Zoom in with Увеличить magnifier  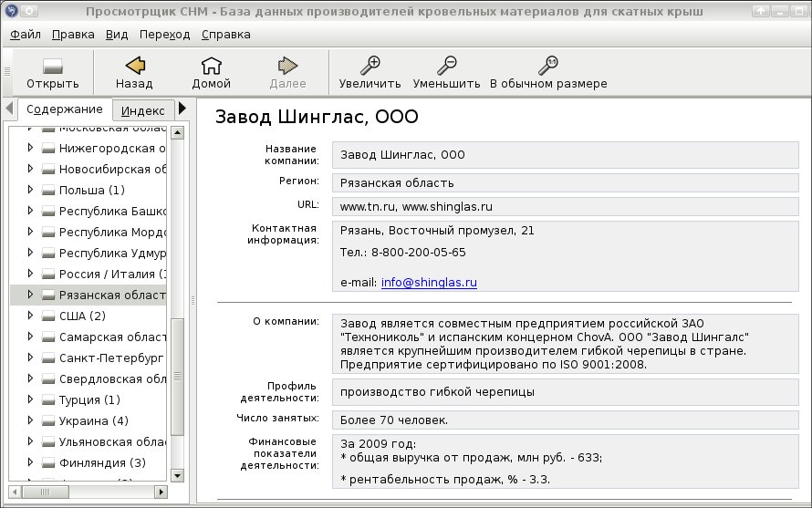370,66
